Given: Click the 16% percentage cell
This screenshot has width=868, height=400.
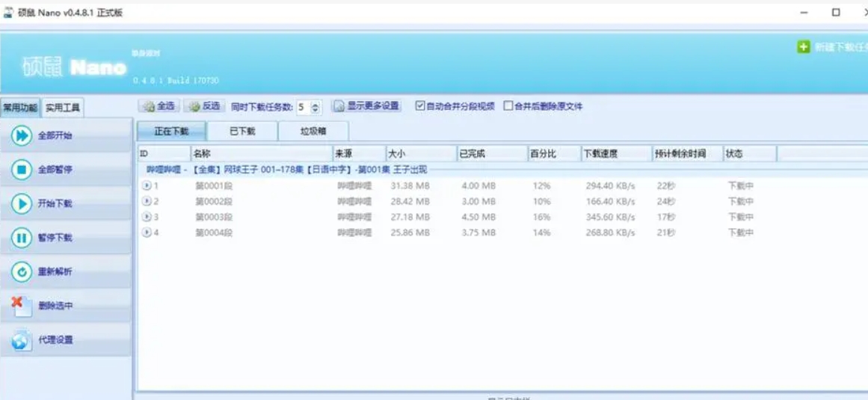Looking at the screenshot, I should 541,217.
